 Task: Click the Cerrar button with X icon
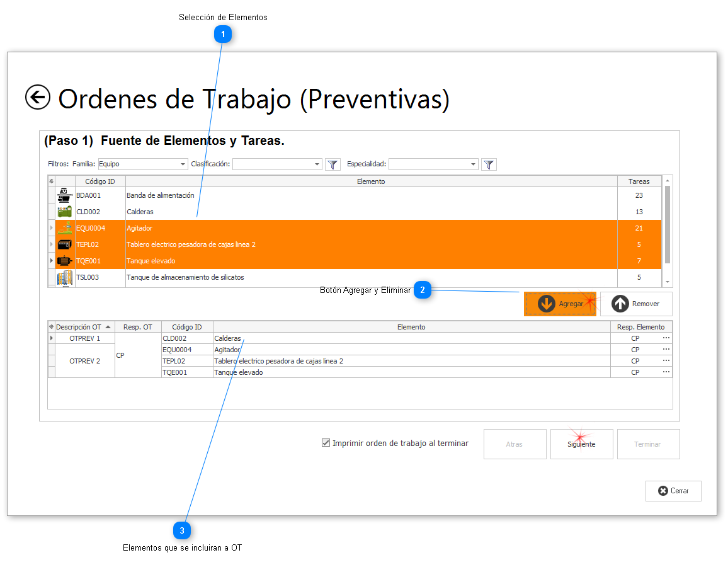point(673,491)
